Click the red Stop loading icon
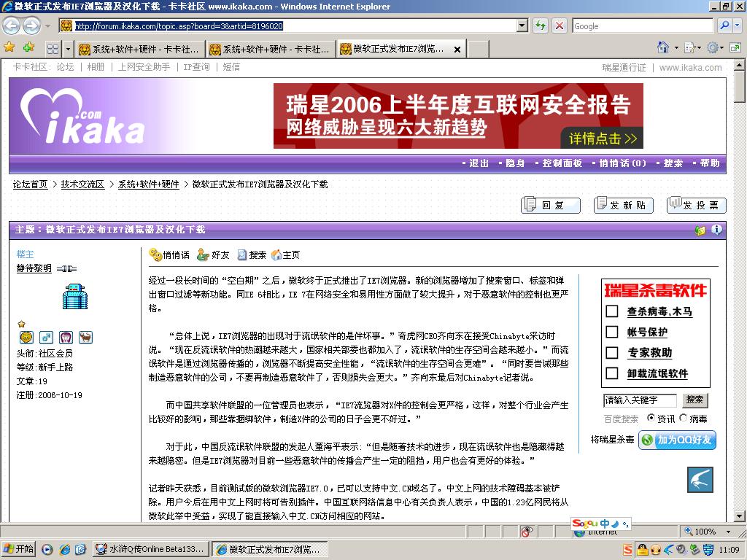This screenshot has width=747, height=560. point(560,26)
